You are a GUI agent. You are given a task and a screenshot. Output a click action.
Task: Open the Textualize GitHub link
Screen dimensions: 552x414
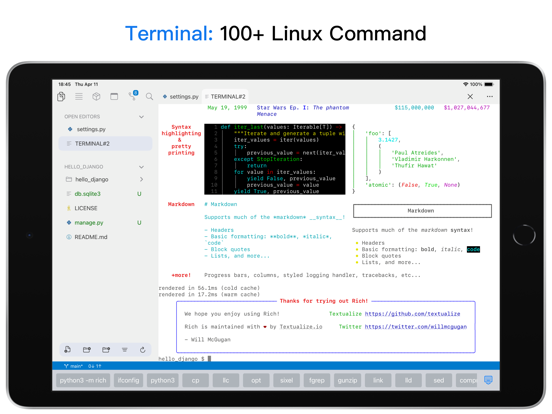pyautogui.click(x=412, y=314)
